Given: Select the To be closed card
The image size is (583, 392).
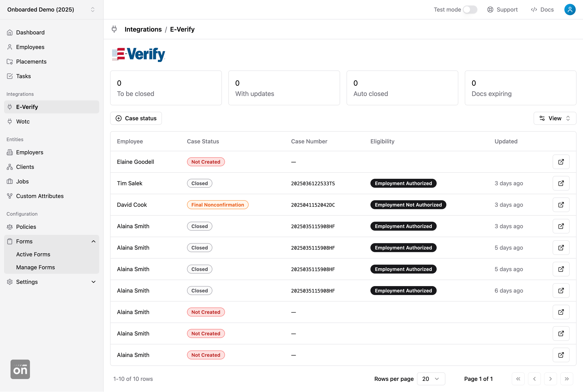Looking at the screenshot, I should coord(166,88).
